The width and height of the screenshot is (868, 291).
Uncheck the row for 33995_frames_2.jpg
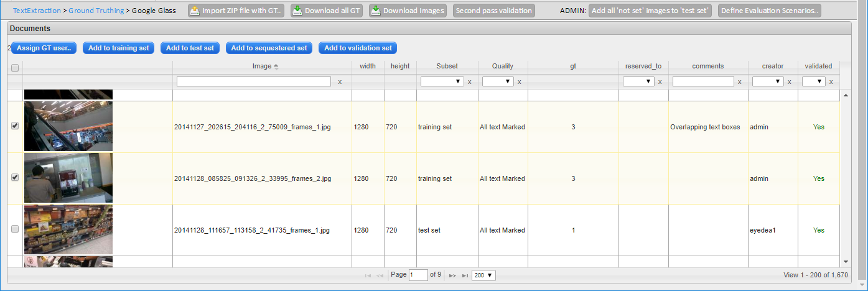click(15, 178)
